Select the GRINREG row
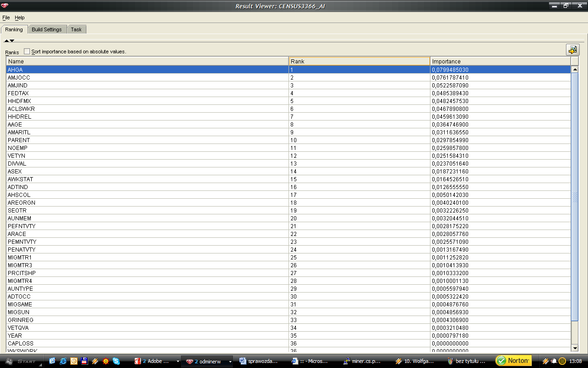588x368 pixels. pyautogui.click(x=288, y=320)
